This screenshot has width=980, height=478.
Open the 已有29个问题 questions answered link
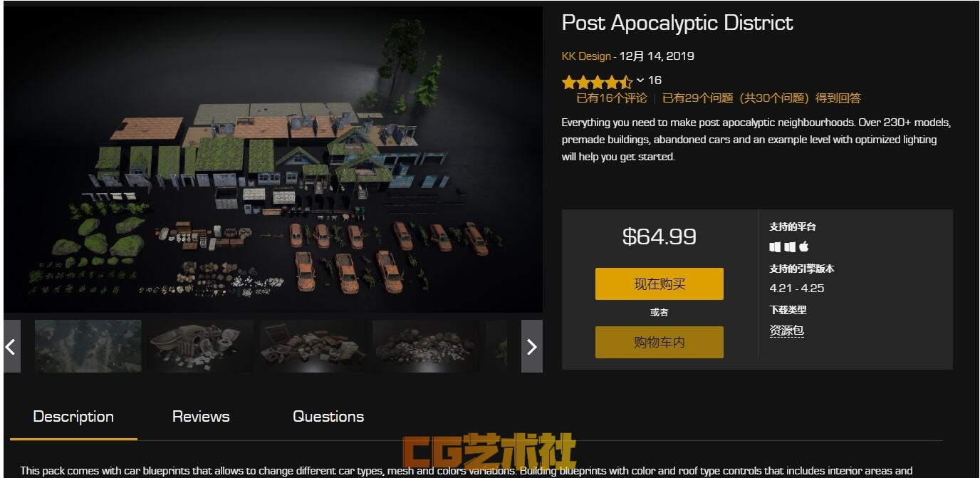(x=761, y=98)
